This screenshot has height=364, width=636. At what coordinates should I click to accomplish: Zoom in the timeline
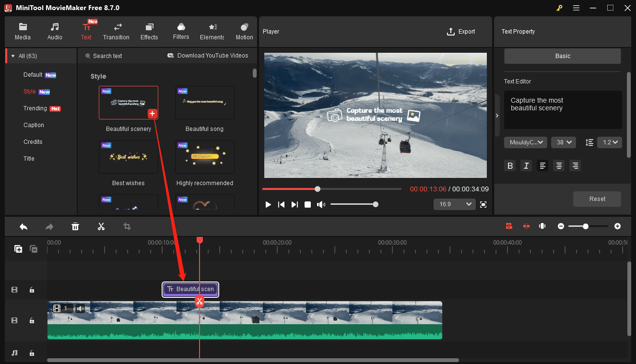tap(617, 226)
